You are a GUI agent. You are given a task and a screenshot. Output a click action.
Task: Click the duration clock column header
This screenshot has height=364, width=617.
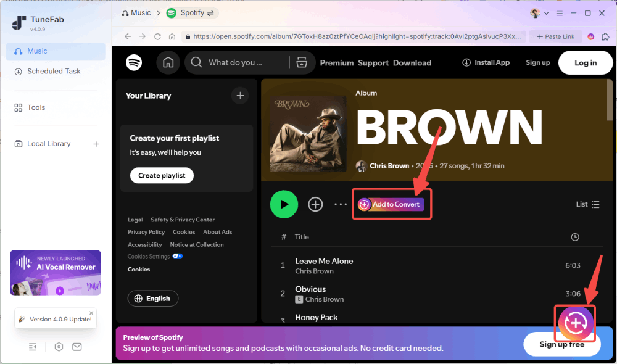pos(575,237)
